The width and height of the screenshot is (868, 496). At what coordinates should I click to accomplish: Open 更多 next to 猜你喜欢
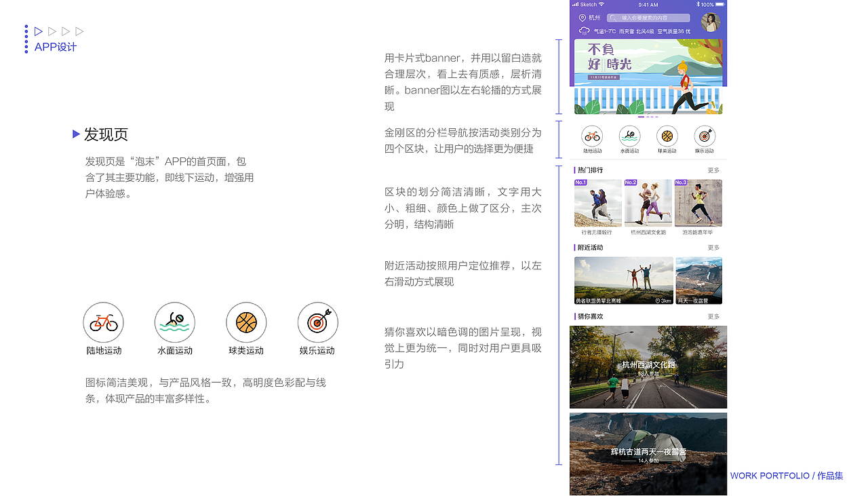click(x=712, y=316)
